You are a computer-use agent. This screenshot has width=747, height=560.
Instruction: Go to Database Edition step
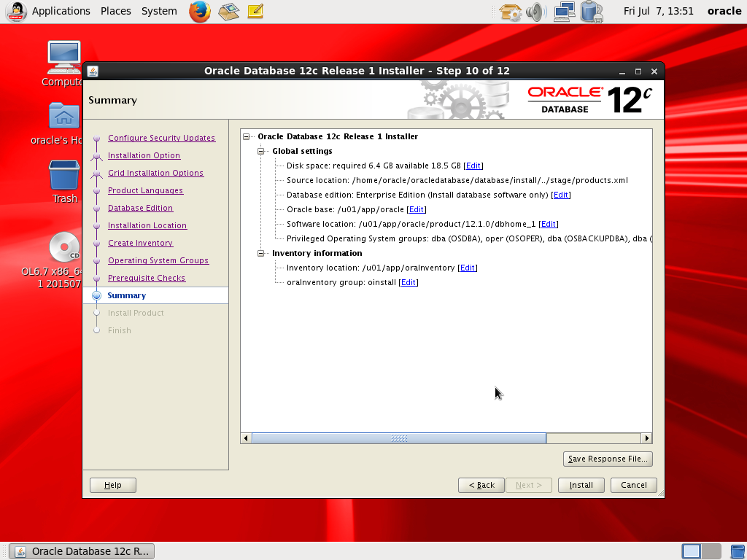(x=141, y=208)
